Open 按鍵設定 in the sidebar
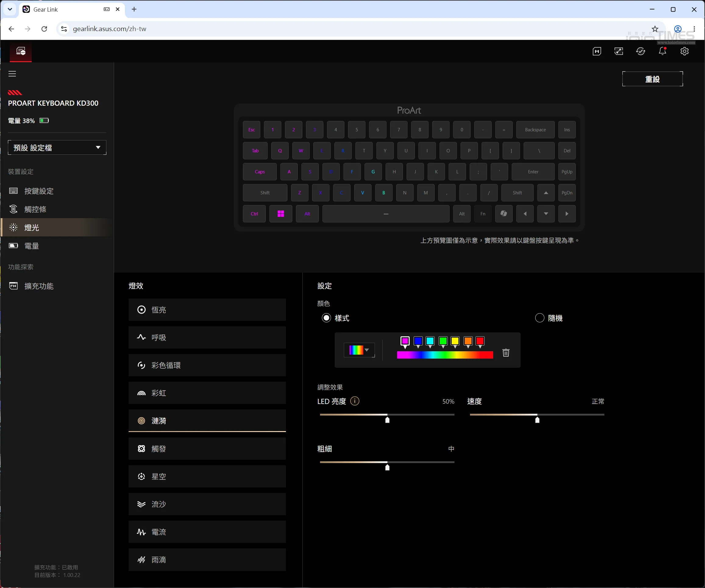The width and height of the screenshot is (705, 588). 57,191
